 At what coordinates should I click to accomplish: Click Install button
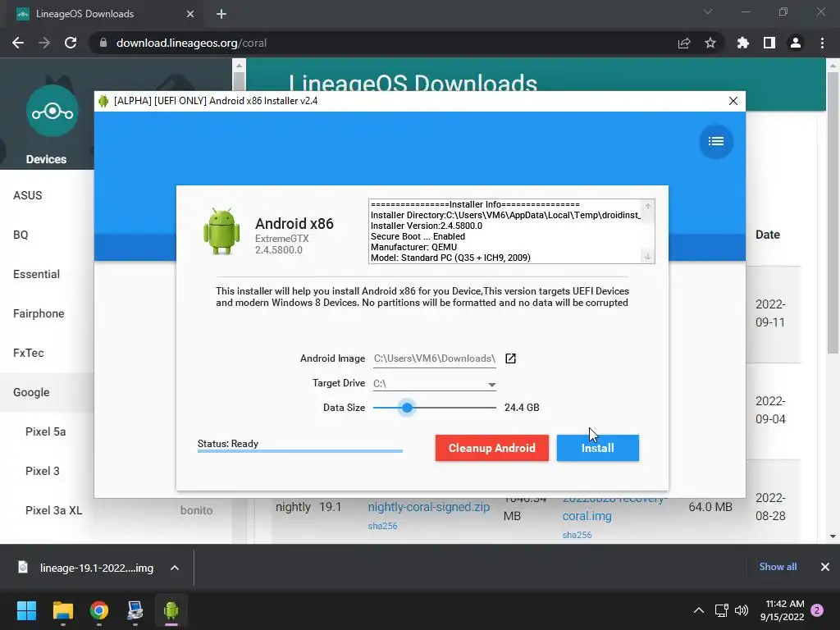click(x=598, y=448)
